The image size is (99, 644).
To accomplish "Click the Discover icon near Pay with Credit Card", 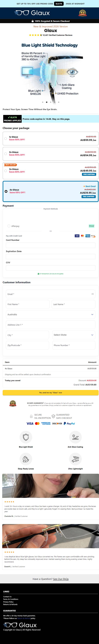I will [x=93, y=236].
